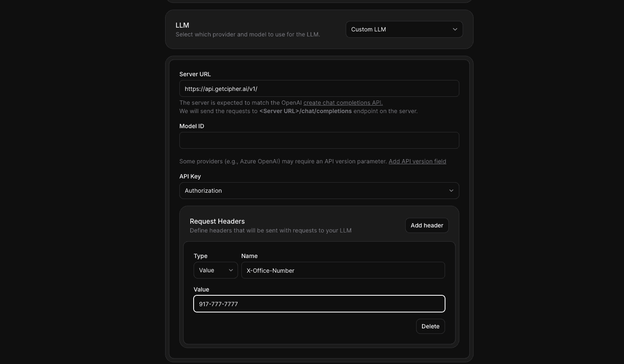Click the chevron icon in Type selector
Screen dimensions: 624x364
click(x=230, y=270)
